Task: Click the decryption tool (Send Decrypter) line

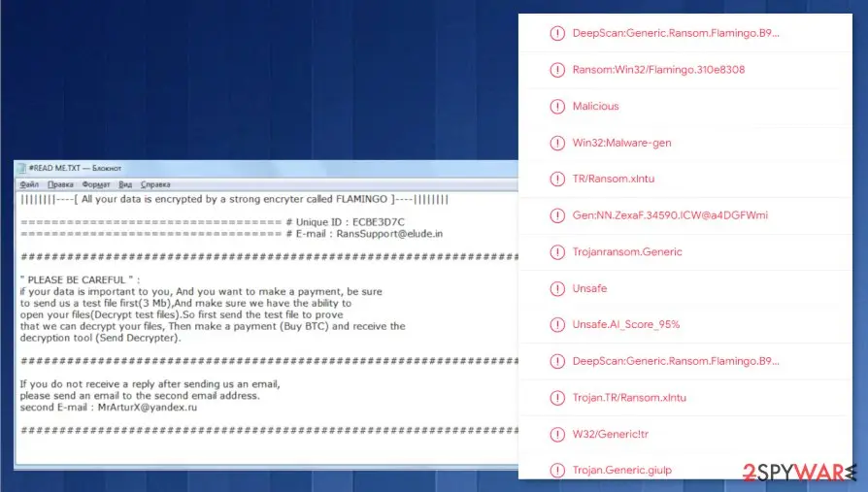Action: pos(100,338)
